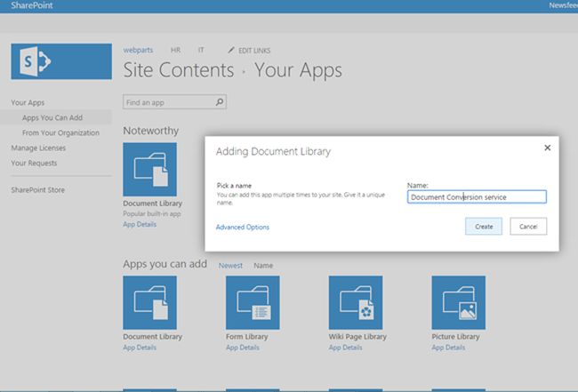Select From Your Organization in sidebar
Screen dimensions: 578x392
pos(60,132)
